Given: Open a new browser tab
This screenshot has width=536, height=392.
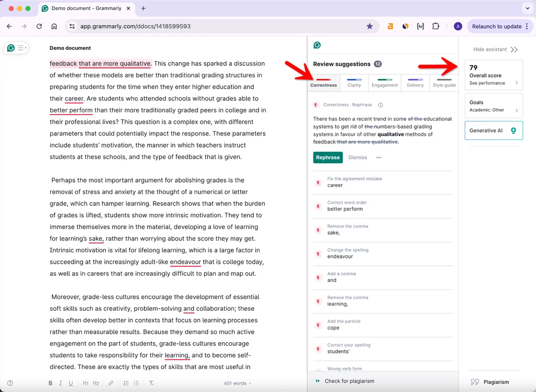Looking at the screenshot, I should click(x=143, y=8).
